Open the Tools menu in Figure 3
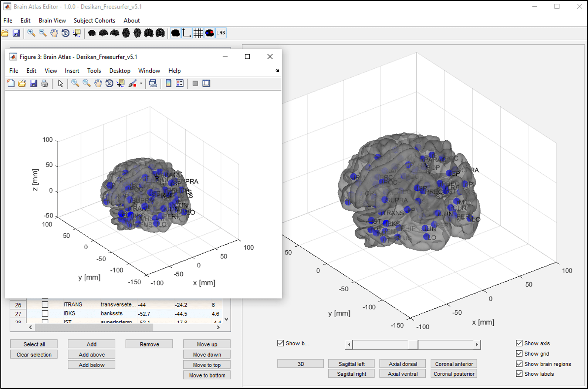The image size is (588, 389). 94,71
